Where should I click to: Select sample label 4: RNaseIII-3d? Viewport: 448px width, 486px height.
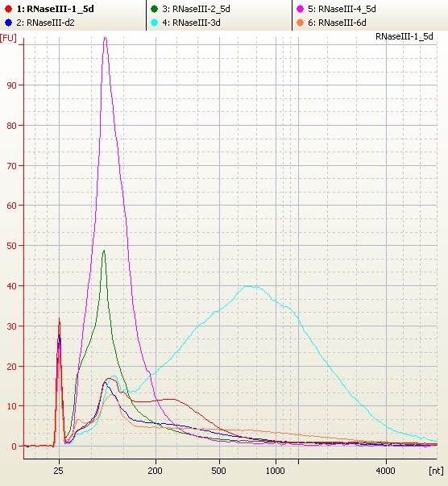191,23
